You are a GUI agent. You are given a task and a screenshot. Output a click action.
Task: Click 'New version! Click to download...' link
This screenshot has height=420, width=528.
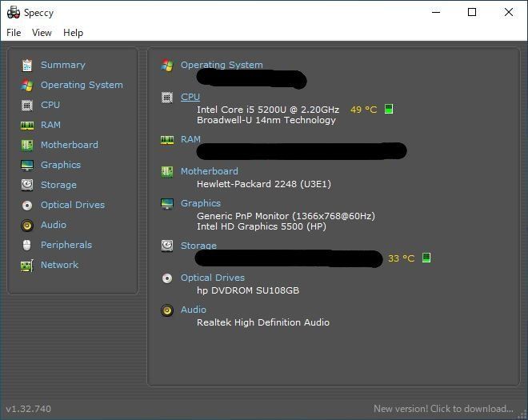coord(443,409)
